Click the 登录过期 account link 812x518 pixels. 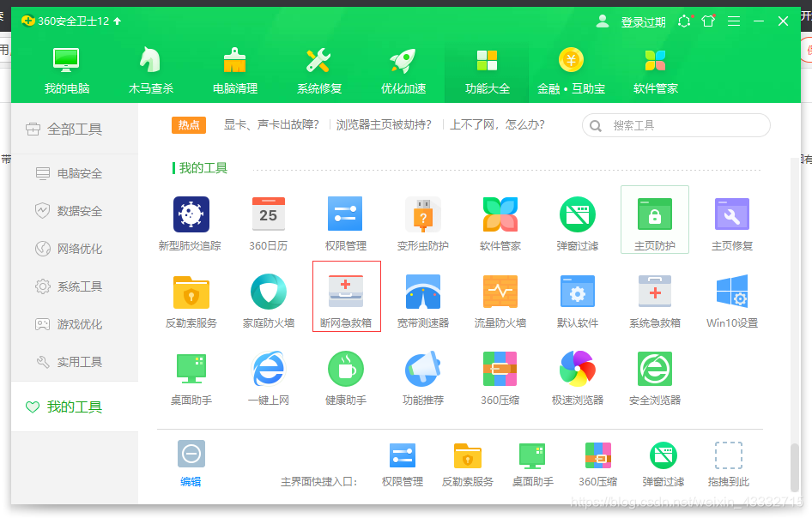pyautogui.click(x=643, y=21)
